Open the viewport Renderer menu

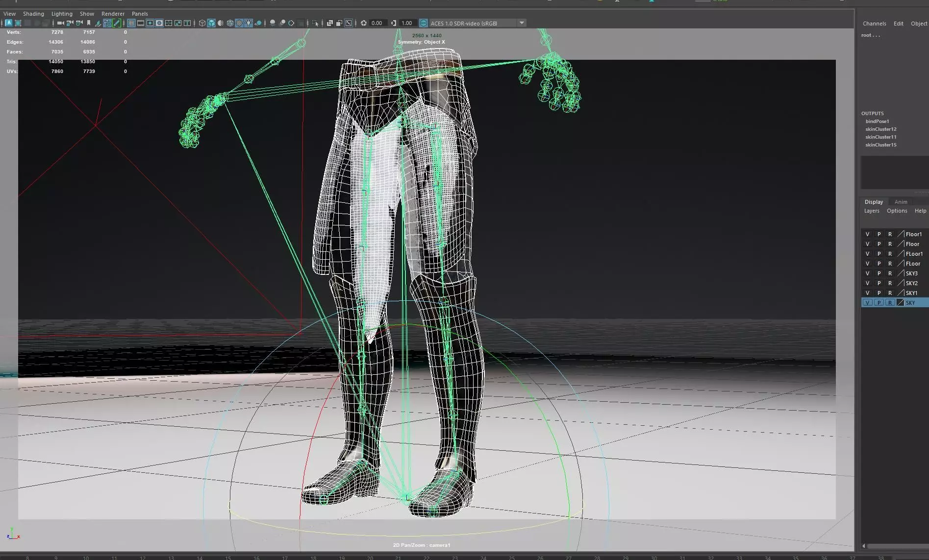(x=113, y=14)
